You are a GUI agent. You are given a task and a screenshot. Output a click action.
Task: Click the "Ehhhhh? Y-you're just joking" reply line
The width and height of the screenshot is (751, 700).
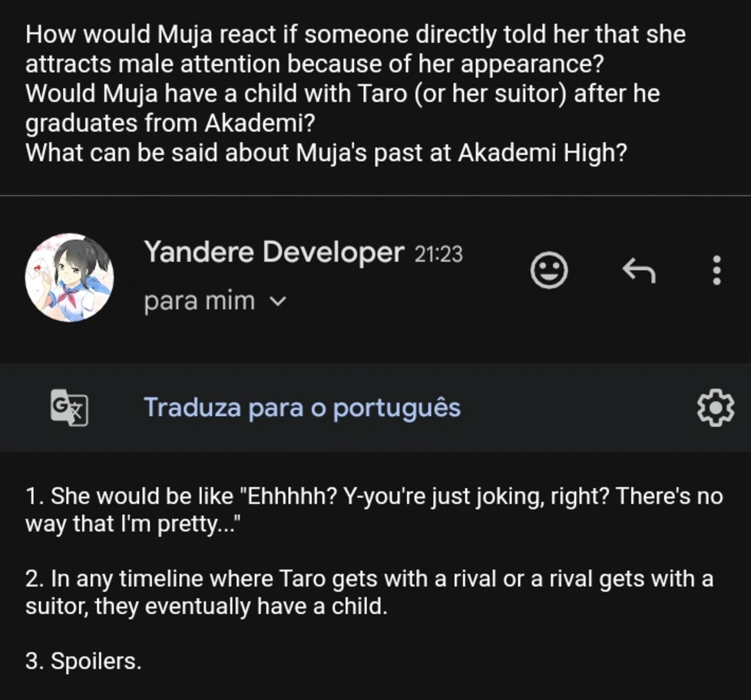(x=374, y=497)
